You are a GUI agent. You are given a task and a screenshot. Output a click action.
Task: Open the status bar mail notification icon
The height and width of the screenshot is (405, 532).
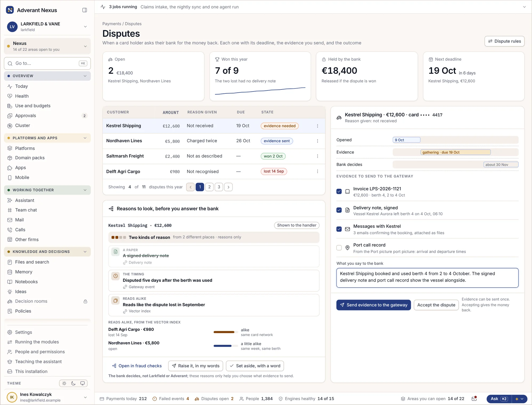point(474,399)
